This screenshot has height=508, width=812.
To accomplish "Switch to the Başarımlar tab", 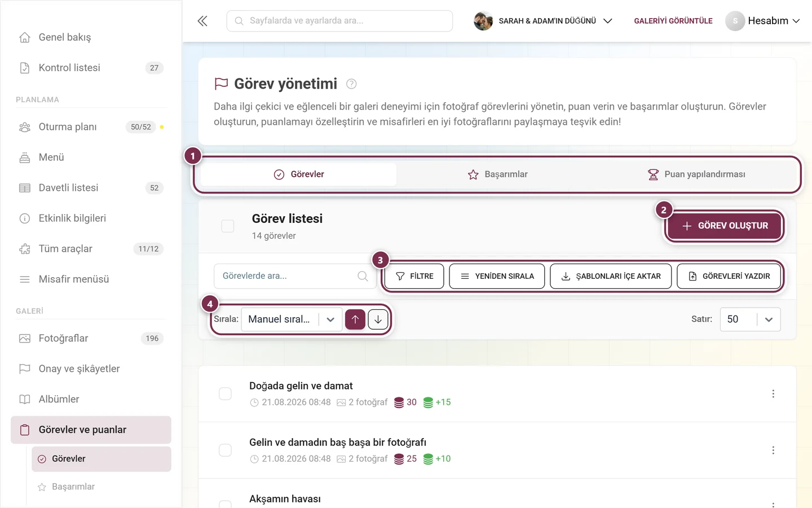I will pos(498,174).
